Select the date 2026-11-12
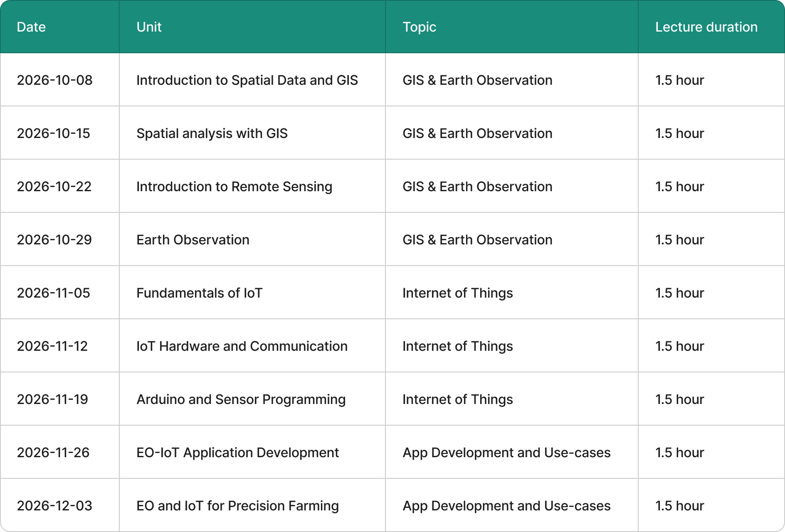Image resolution: width=785 pixels, height=532 pixels. click(x=52, y=346)
